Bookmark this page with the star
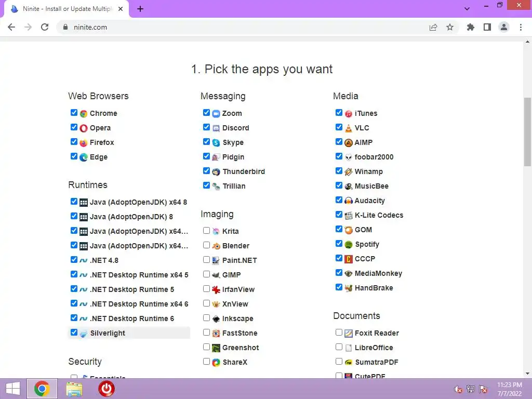The height and width of the screenshot is (399, 532). [450, 27]
